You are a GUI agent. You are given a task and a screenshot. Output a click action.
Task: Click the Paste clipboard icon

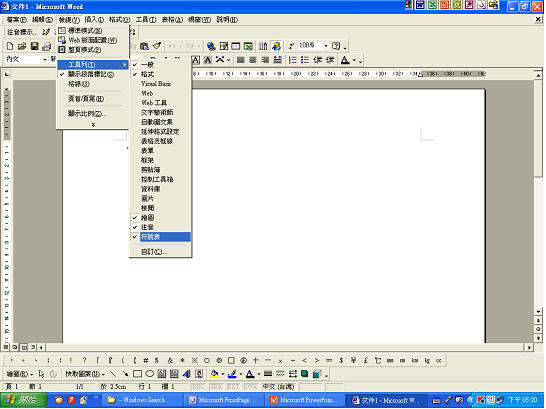(x=145, y=46)
